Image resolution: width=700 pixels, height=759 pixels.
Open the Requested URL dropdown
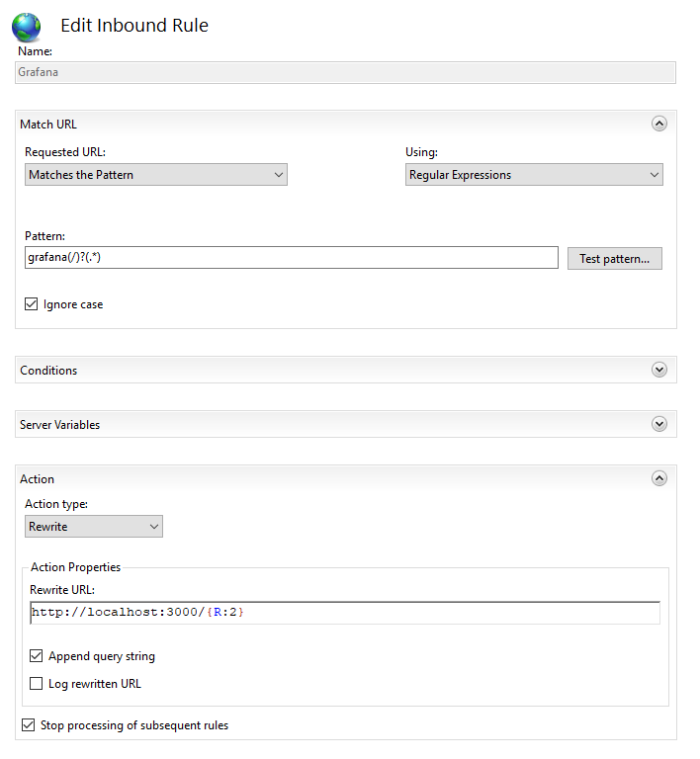(x=155, y=175)
